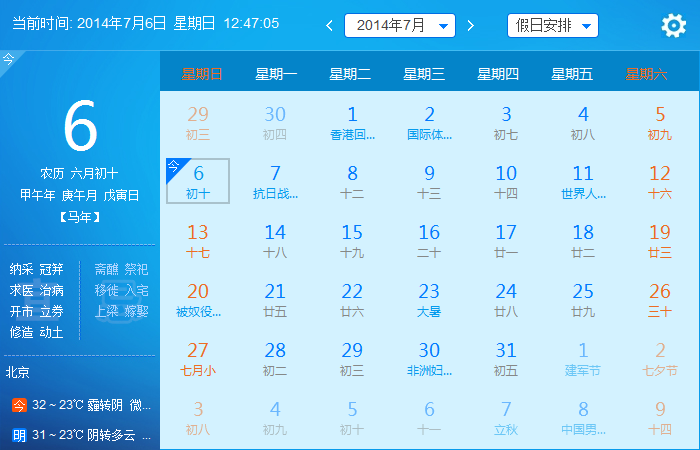Select August 1 marked 建军节
This screenshot has width=700, height=450.
pyautogui.click(x=583, y=359)
